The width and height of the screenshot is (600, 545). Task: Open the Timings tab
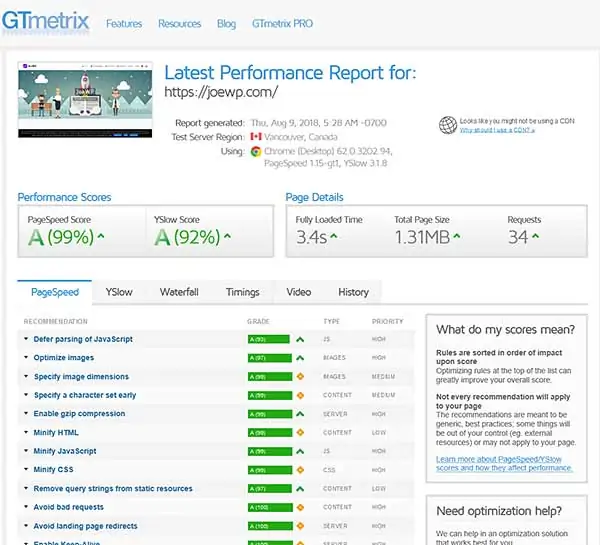coord(243,292)
